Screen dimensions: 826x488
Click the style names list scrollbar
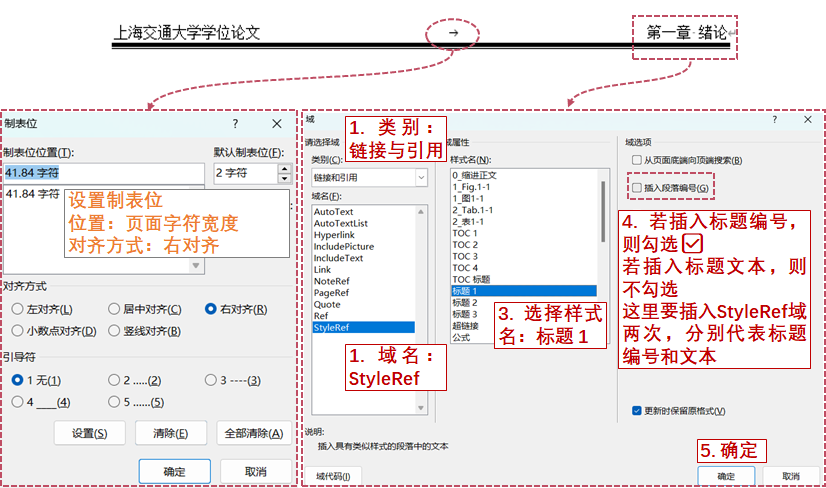pyautogui.click(x=604, y=230)
